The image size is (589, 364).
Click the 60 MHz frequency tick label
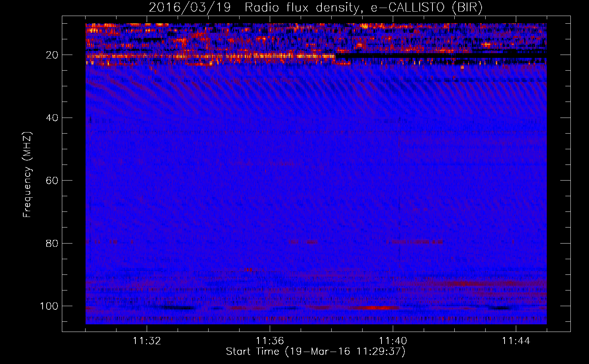click(x=52, y=181)
